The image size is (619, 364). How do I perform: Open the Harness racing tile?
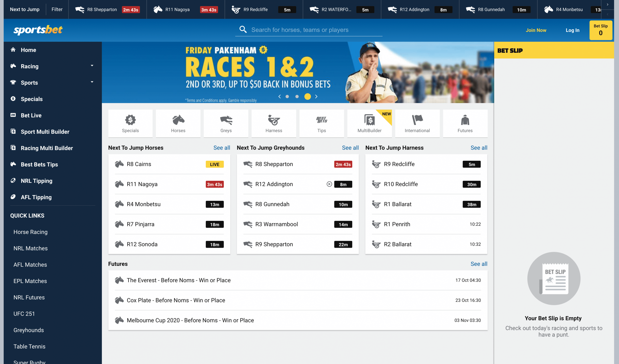pos(274,124)
